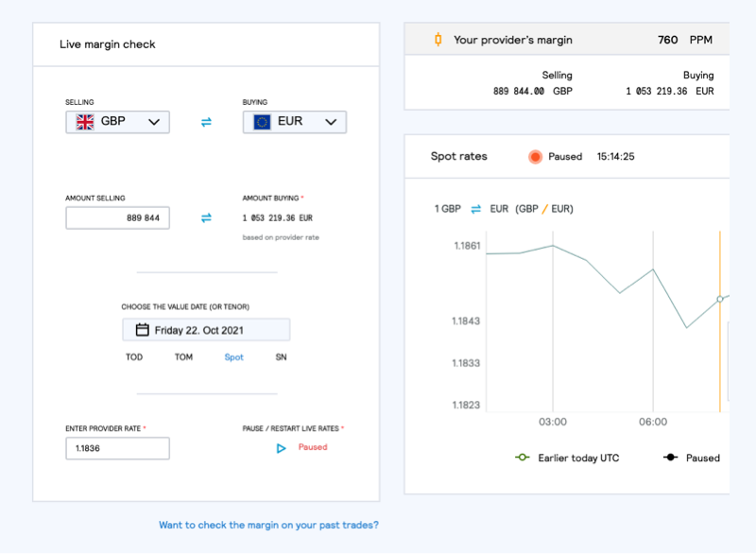
Task: Click the yellow marker line on the rate chart
Action: 720,321
